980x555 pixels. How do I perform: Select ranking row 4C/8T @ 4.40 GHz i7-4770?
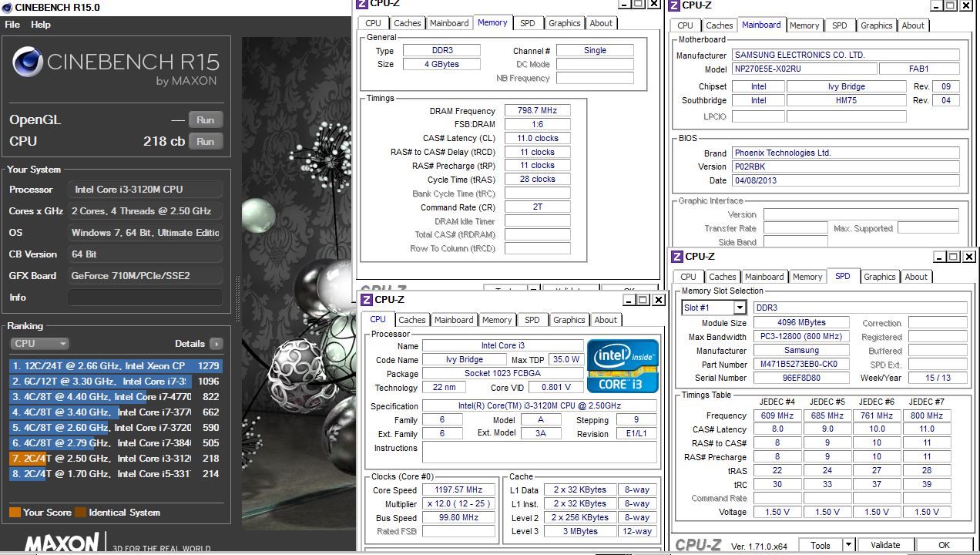pyautogui.click(x=116, y=397)
